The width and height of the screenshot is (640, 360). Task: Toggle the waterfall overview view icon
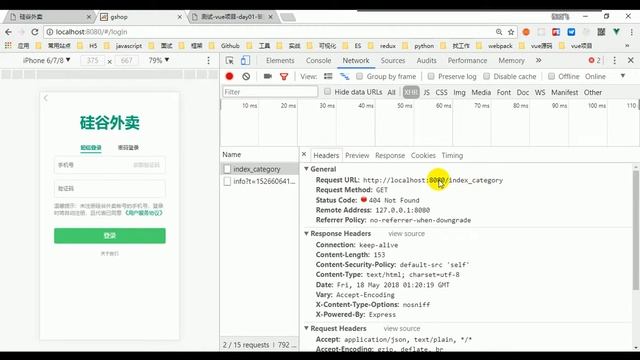[344, 76]
